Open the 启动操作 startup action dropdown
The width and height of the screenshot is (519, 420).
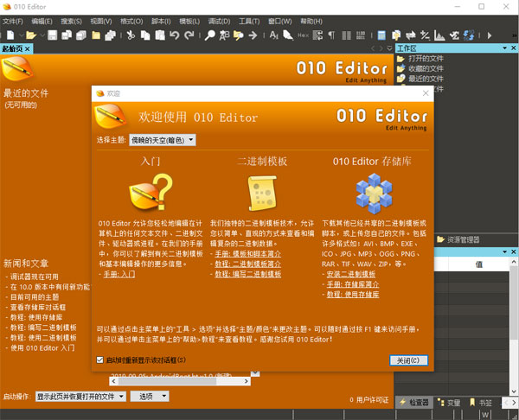(80, 397)
